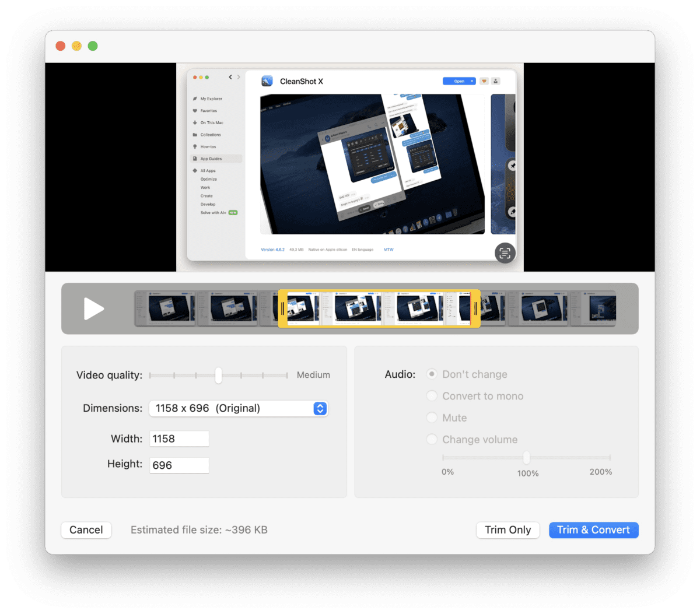Click the share icon in preview
700x614 pixels.
[x=496, y=81]
